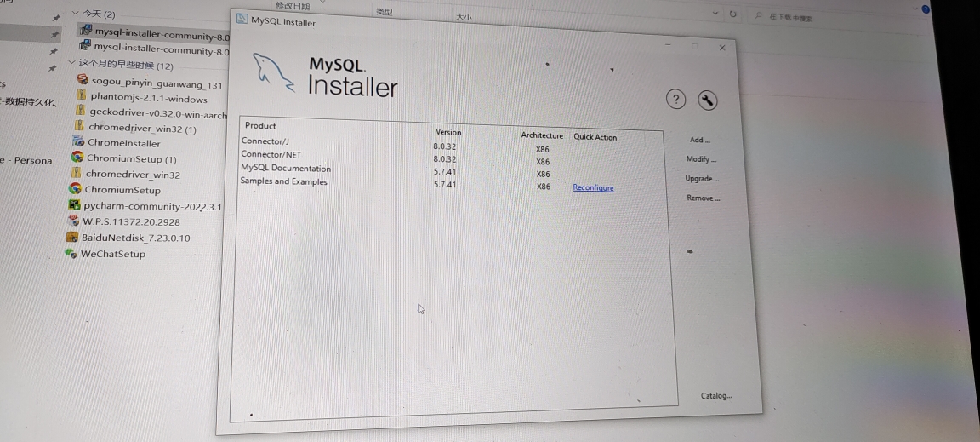Screen dimensions: 980x442
Task: Click version 8.0.32 of Connector/J
Action: pyautogui.click(x=444, y=146)
